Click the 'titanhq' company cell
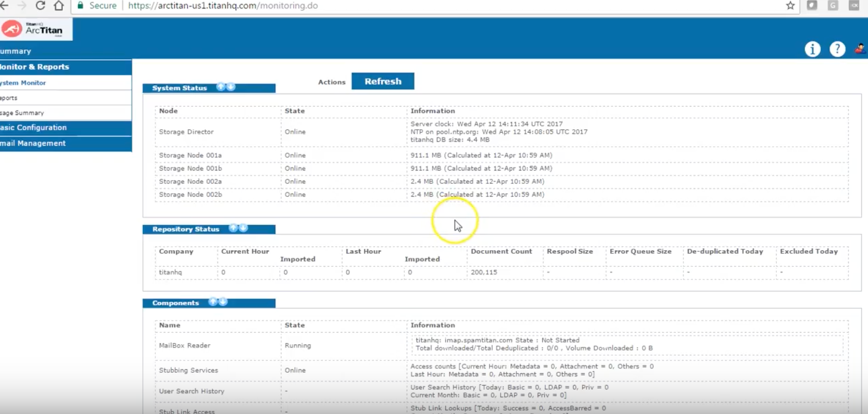 170,272
